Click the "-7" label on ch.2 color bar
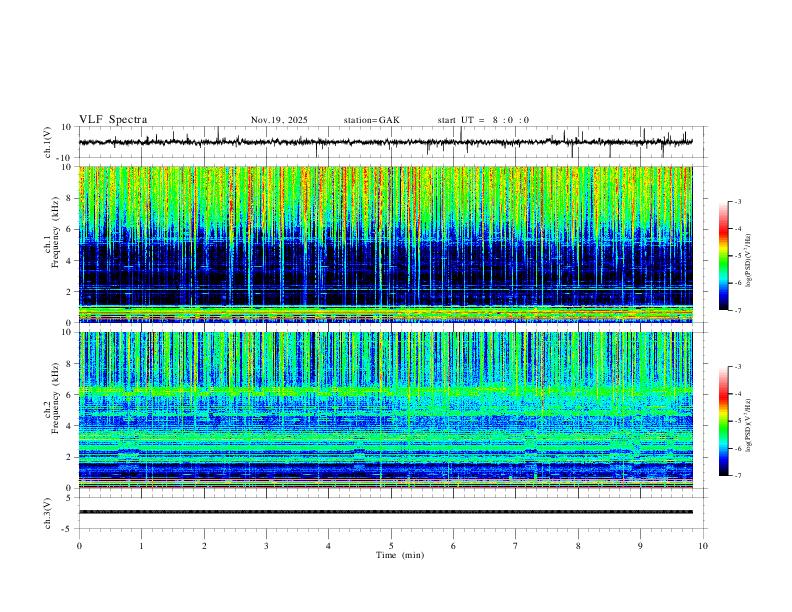Screen dimensions: 792x612 tap(738, 475)
